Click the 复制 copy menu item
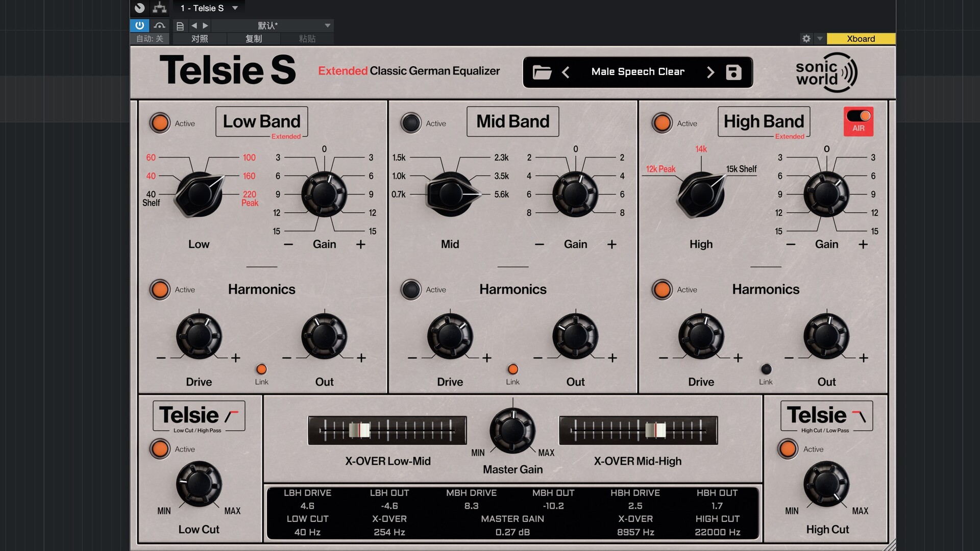The width and height of the screenshot is (980, 551). pos(254,39)
